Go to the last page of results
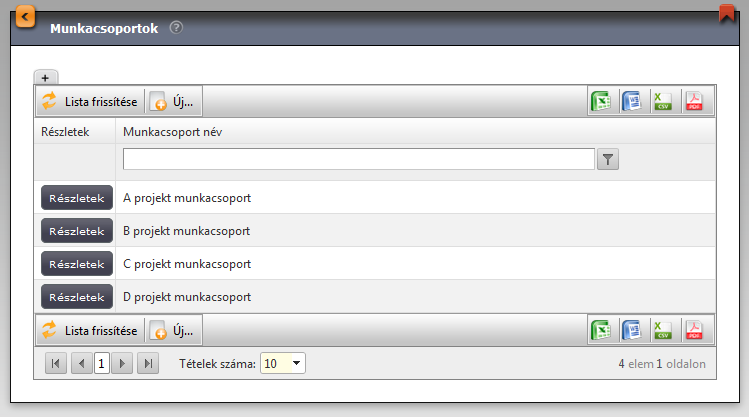The height and width of the screenshot is (417, 749). 148,364
